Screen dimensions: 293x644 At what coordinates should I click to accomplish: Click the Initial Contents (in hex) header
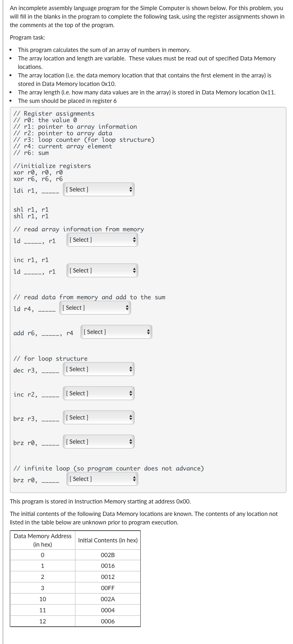point(107,540)
